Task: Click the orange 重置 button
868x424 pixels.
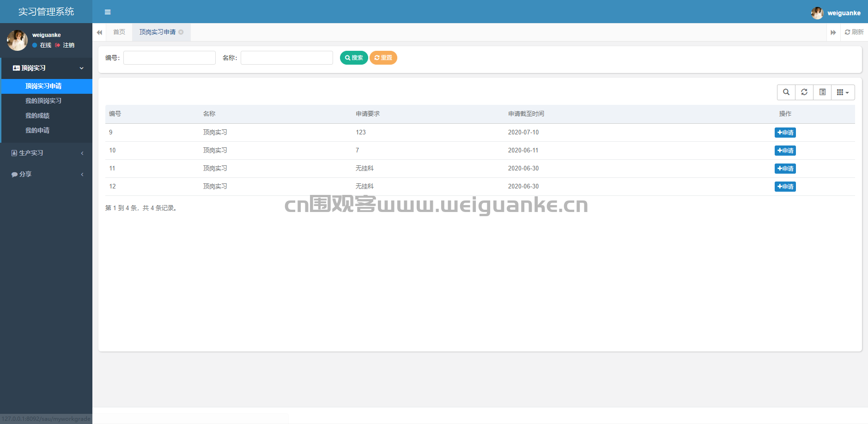Action: pos(383,58)
